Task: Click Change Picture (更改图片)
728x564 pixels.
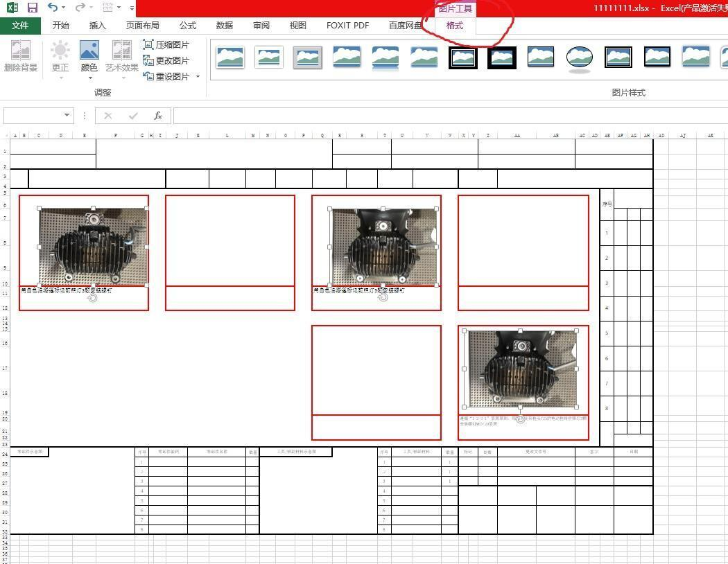Action: pos(166,60)
